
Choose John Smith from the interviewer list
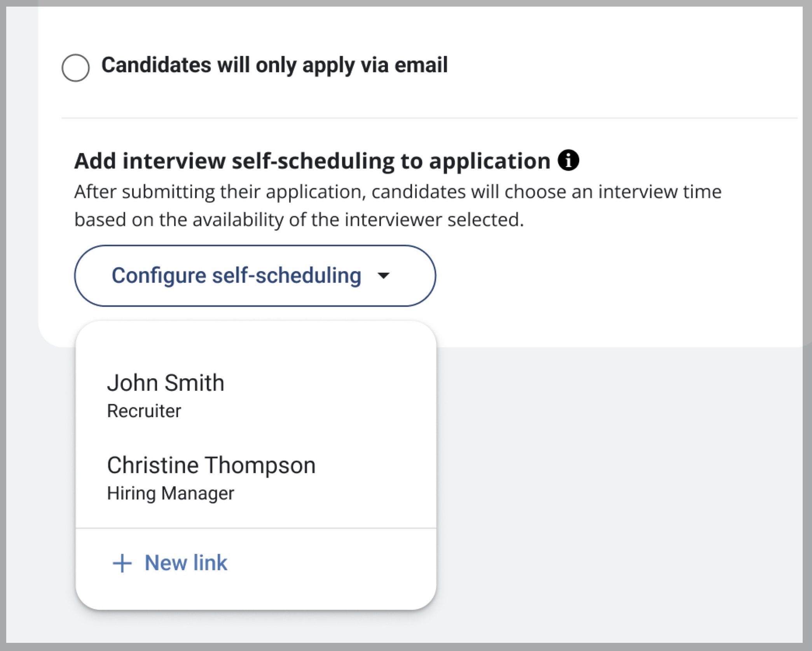[x=256, y=396]
